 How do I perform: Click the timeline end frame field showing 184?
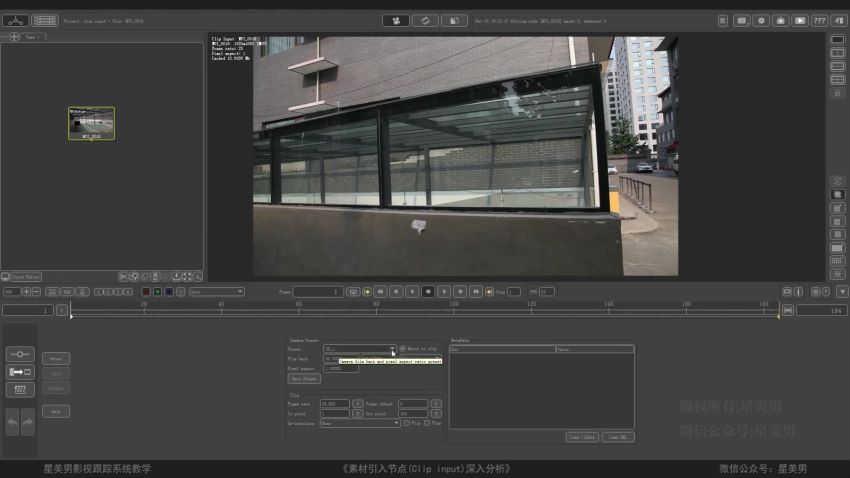click(x=821, y=311)
